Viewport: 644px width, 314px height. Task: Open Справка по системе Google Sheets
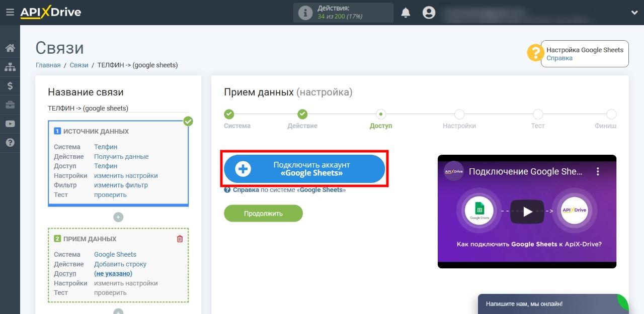tap(285, 190)
